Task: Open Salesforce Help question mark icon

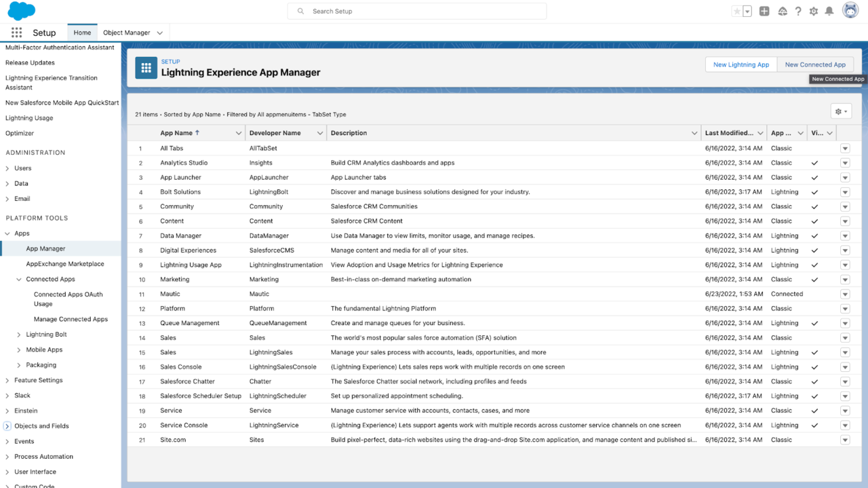Action: (x=797, y=11)
